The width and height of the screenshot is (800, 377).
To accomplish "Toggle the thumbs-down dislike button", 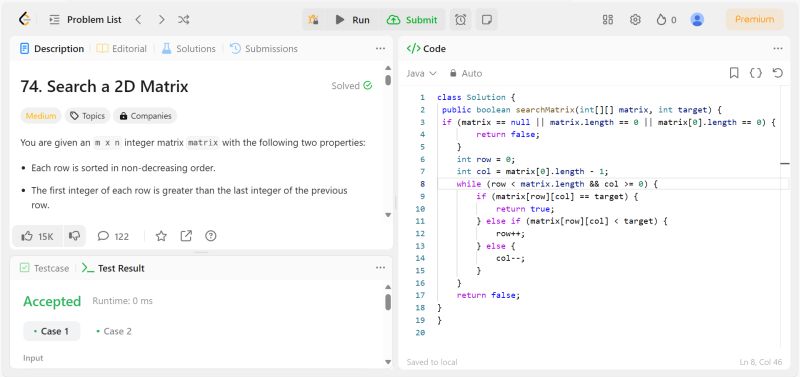I will pos(74,236).
